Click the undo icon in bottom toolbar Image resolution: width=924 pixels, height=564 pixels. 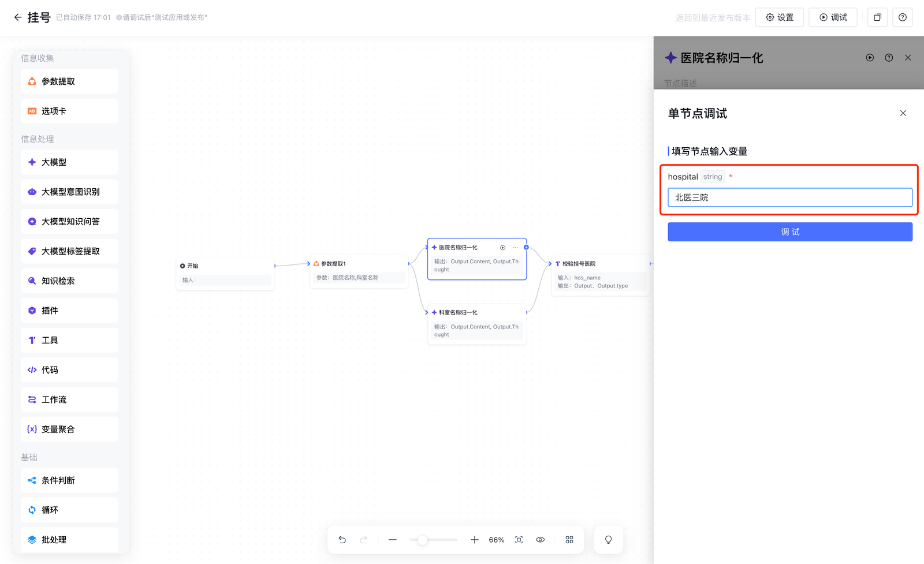[x=342, y=540]
